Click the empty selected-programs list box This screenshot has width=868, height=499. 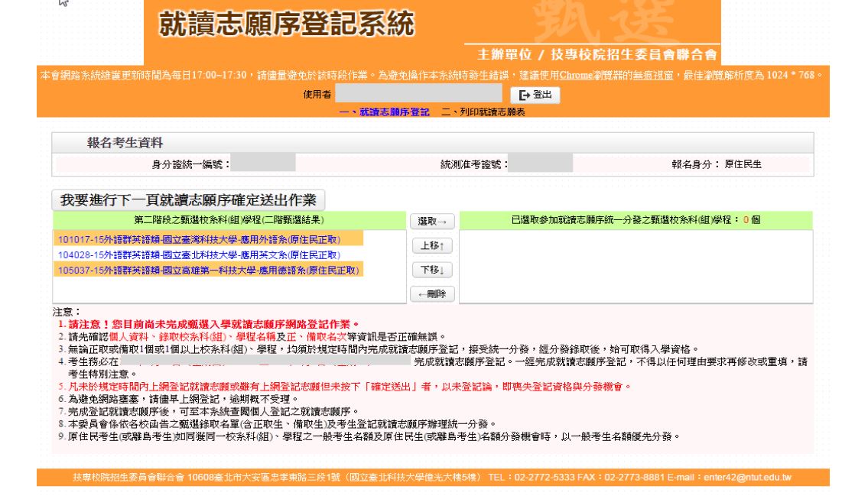636,266
